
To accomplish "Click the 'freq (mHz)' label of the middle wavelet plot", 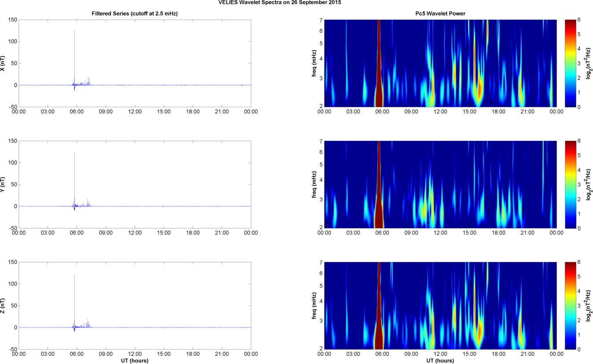I will (313, 184).
